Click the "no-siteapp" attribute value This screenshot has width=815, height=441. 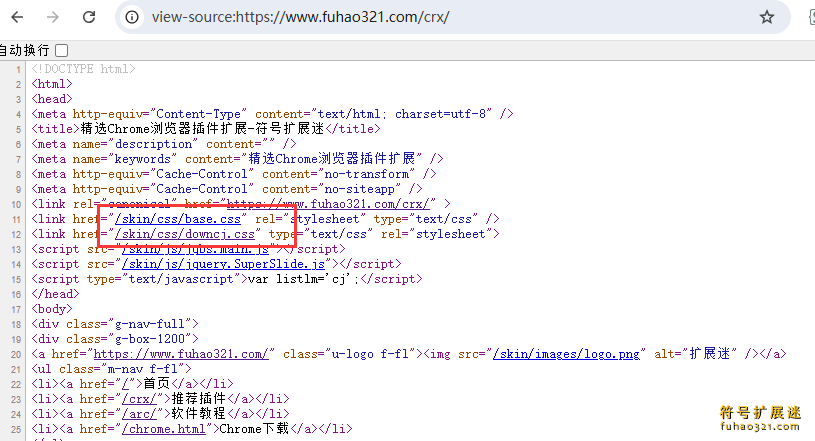(x=359, y=189)
